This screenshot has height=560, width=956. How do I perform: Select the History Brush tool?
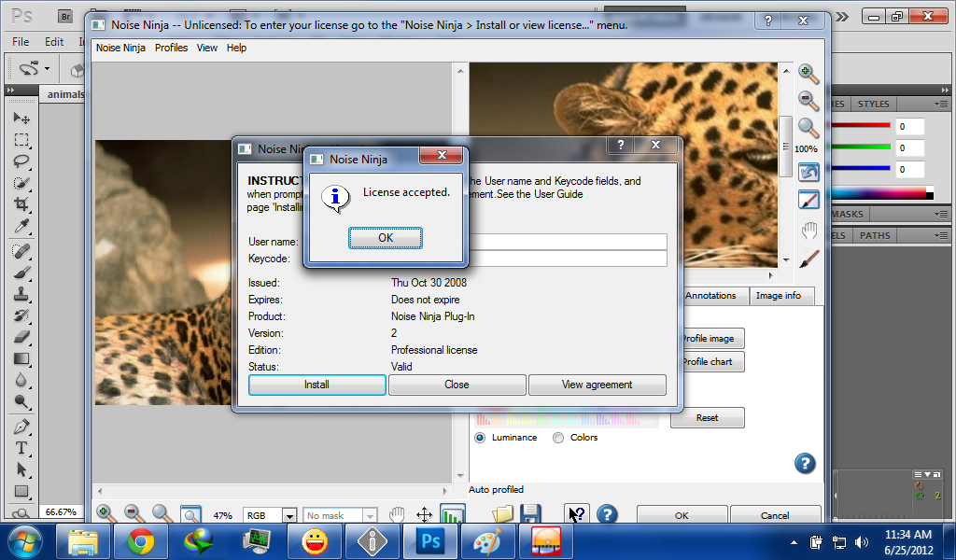click(x=22, y=315)
